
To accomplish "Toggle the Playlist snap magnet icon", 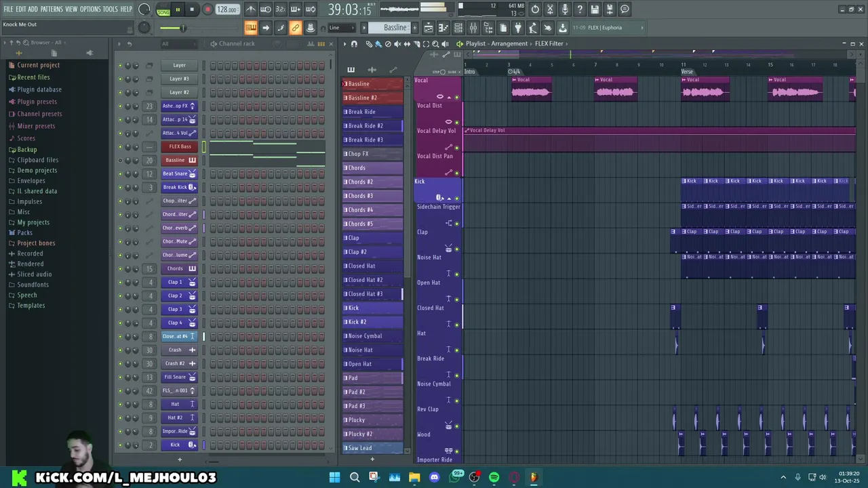I will pyautogui.click(x=354, y=44).
